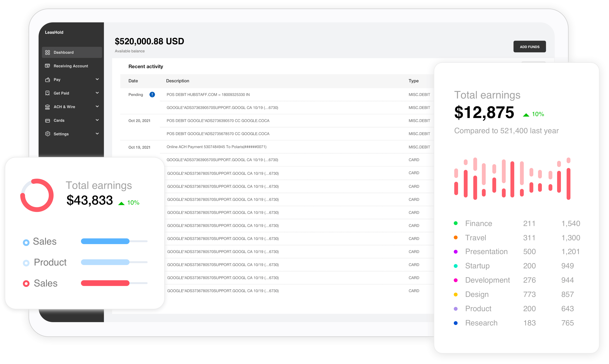Select the Online ACH Payment transaction row
Screen dimensions: 609x364
point(216,147)
